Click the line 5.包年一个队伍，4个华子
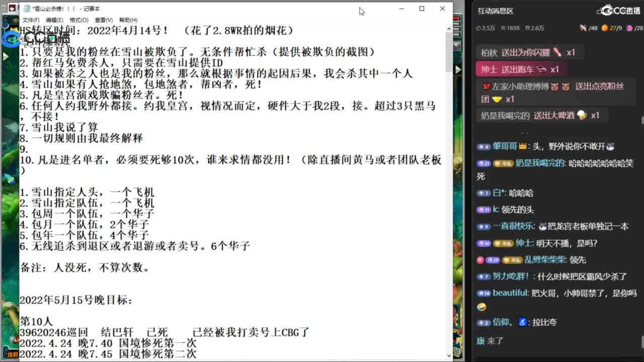This screenshot has width=644, height=362. pos(85,235)
